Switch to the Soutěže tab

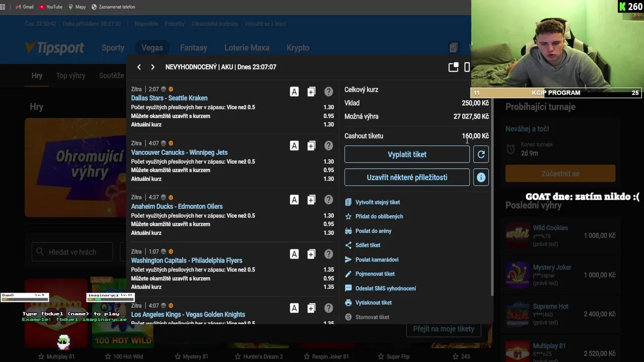pyautogui.click(x=111, y=75)
